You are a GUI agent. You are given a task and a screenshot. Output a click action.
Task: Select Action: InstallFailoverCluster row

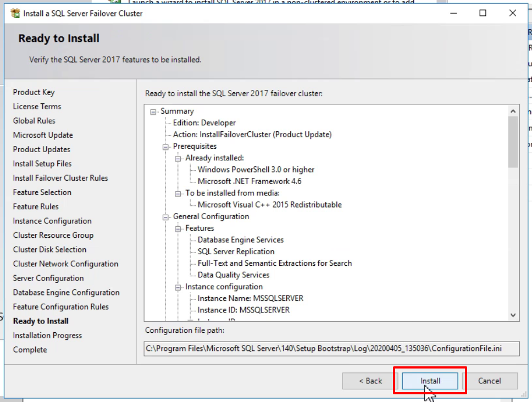252,135
